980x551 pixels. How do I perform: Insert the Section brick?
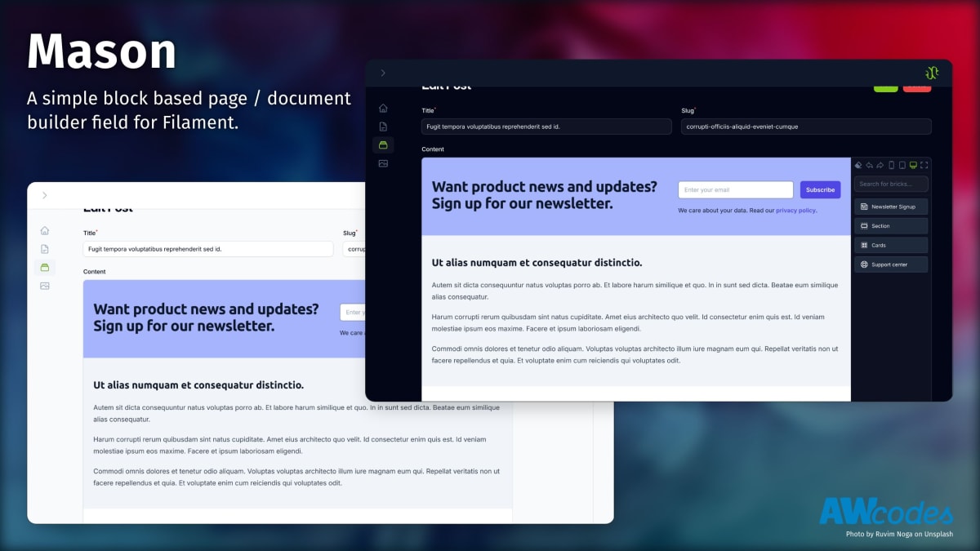[x=891, y=226]
